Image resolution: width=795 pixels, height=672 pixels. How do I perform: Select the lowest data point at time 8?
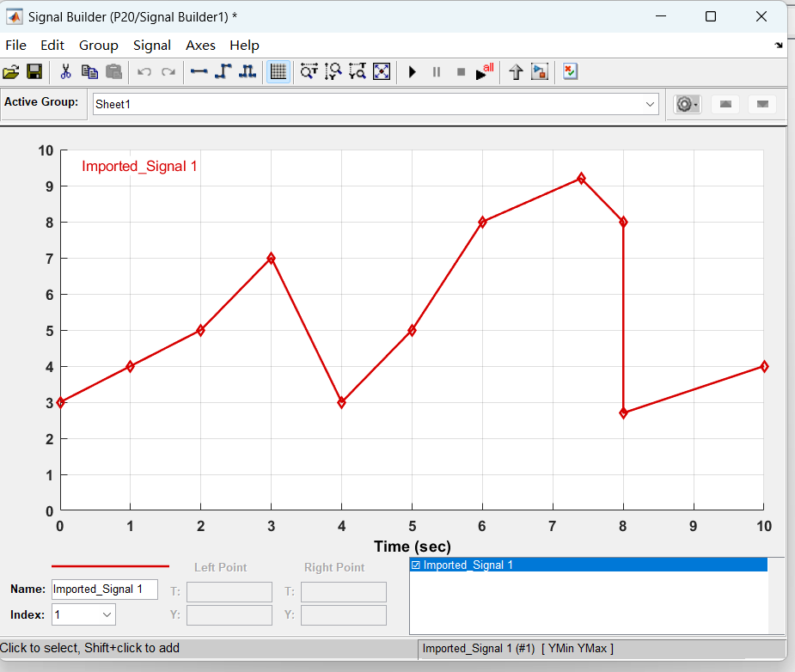624,413
